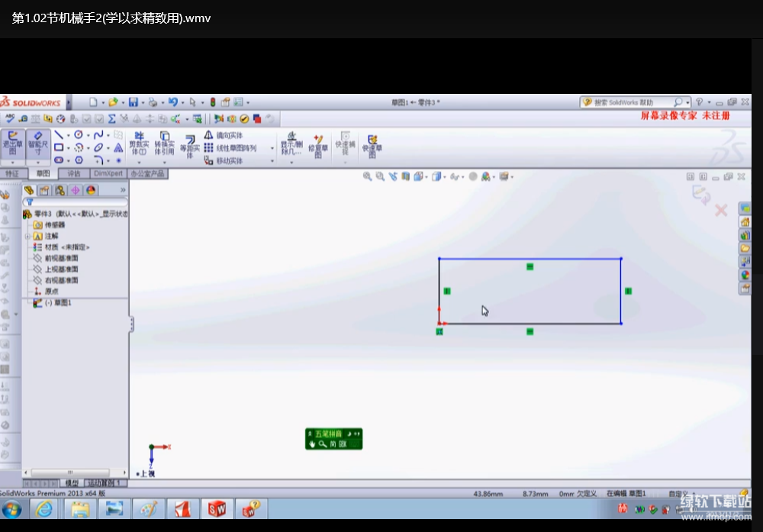
Task: Click the feature tree filter field
Action: [76, 202]
